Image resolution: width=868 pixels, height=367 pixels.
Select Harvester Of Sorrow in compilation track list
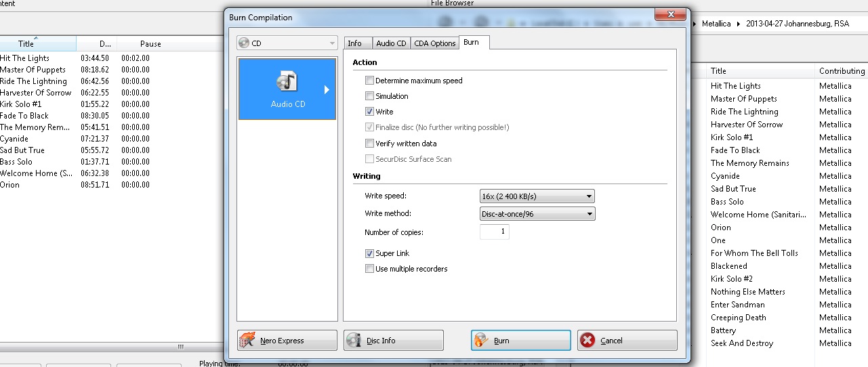[35, 93]
